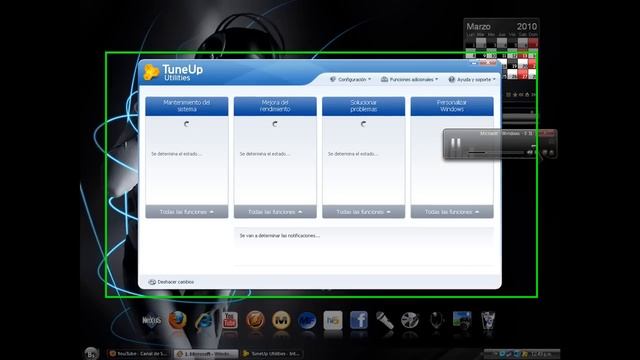Launch Internet Explorer from the dock
Screen dimensions: 640x360
203,320
